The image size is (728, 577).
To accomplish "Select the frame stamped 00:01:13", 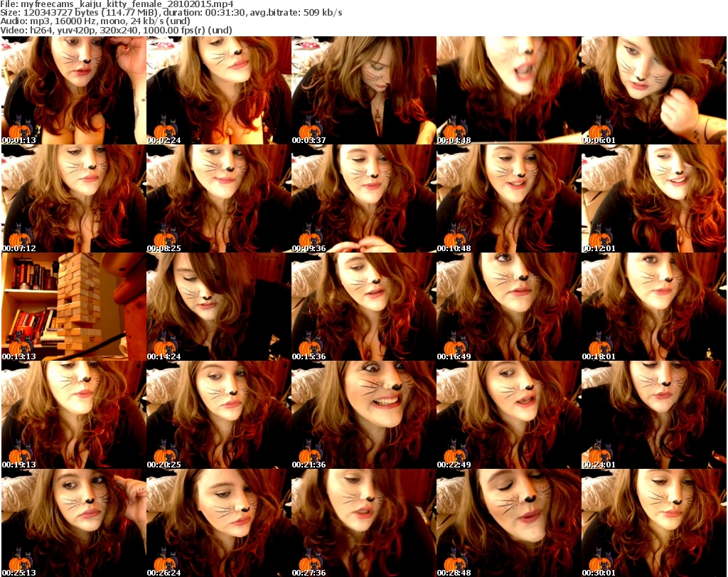I will 74,90.
